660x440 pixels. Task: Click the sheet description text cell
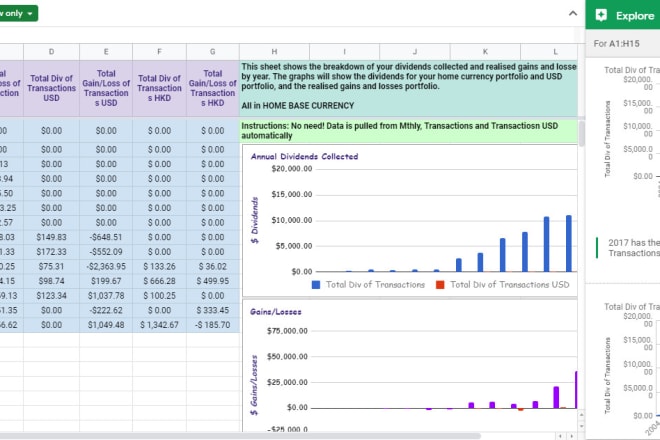tap(409, 88)
